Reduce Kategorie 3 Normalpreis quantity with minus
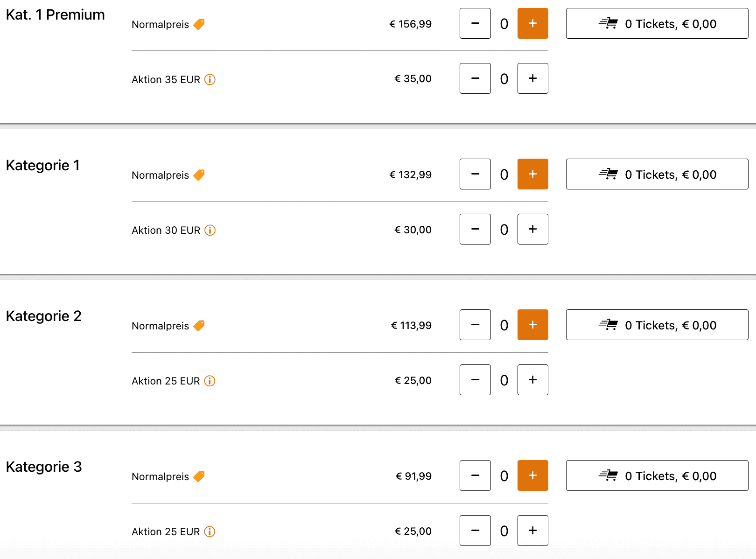Screen dimensions: 756x559 pyautogui.click(x=475, y=475)
